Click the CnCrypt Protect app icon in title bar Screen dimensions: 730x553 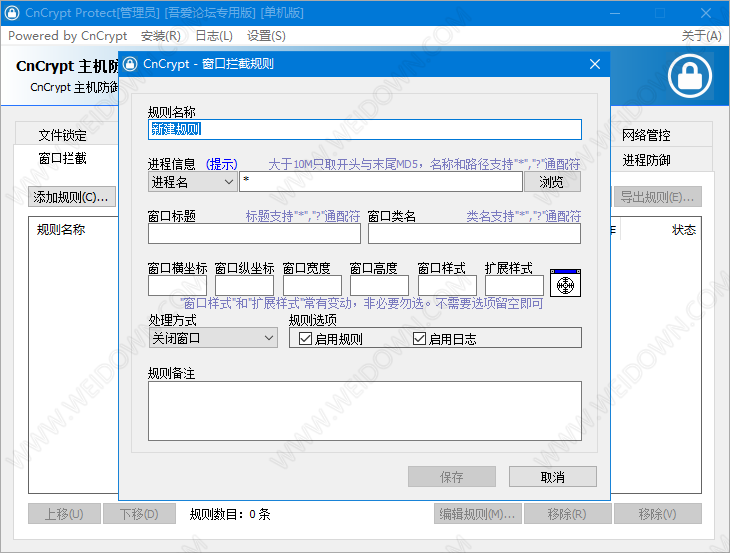tap(12, 13)
